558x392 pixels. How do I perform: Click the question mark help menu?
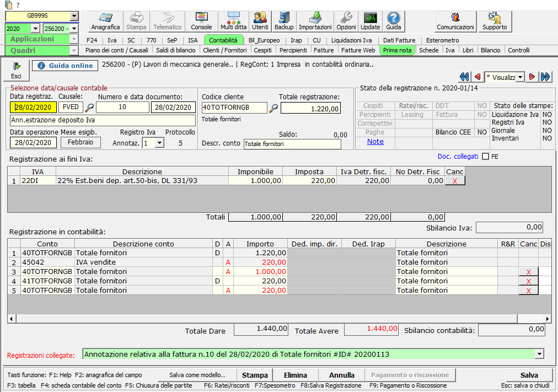18,5
